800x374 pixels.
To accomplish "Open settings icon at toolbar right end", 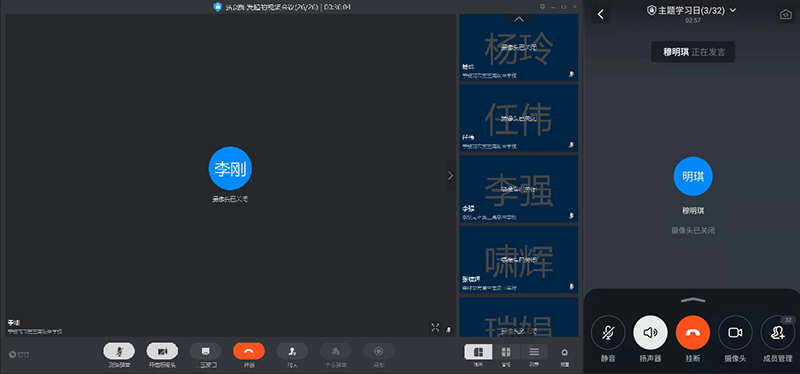I will 564,352.
